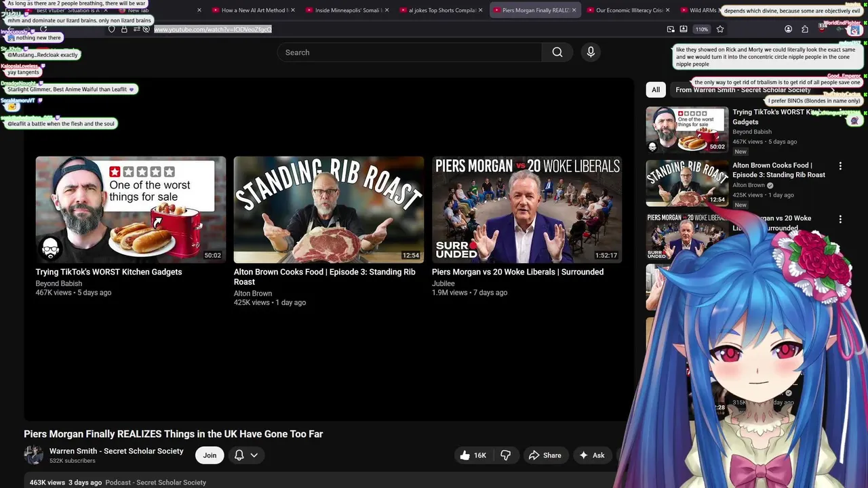Click the picture-in-picture icon in address bar
The width and height of the screenshot is (868, 488).
coord(671,29)
